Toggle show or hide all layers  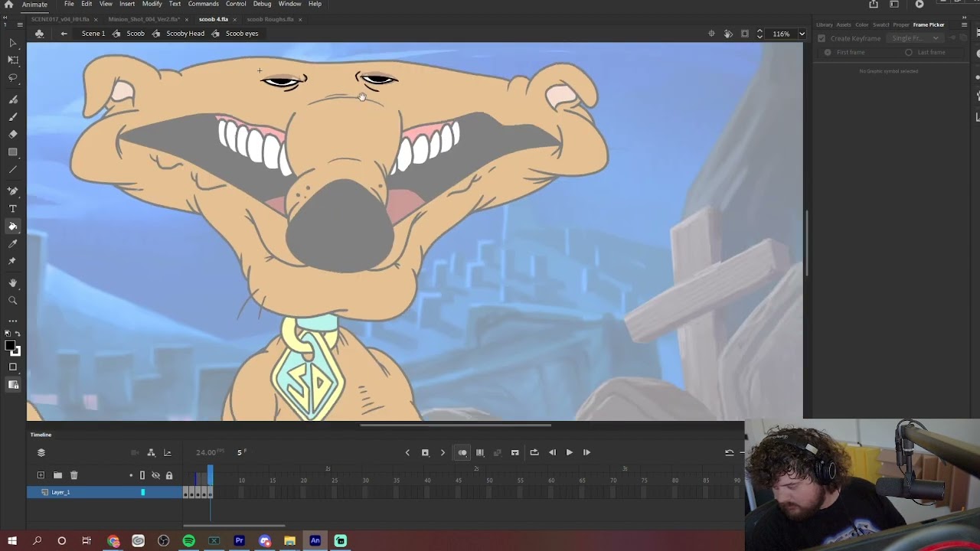(x=155, y=475)
